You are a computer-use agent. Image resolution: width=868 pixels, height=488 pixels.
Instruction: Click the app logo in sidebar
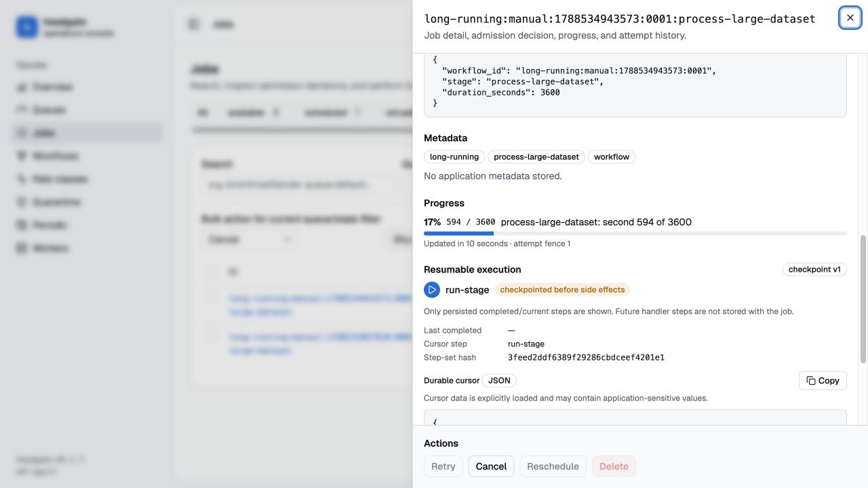point(27,27)
